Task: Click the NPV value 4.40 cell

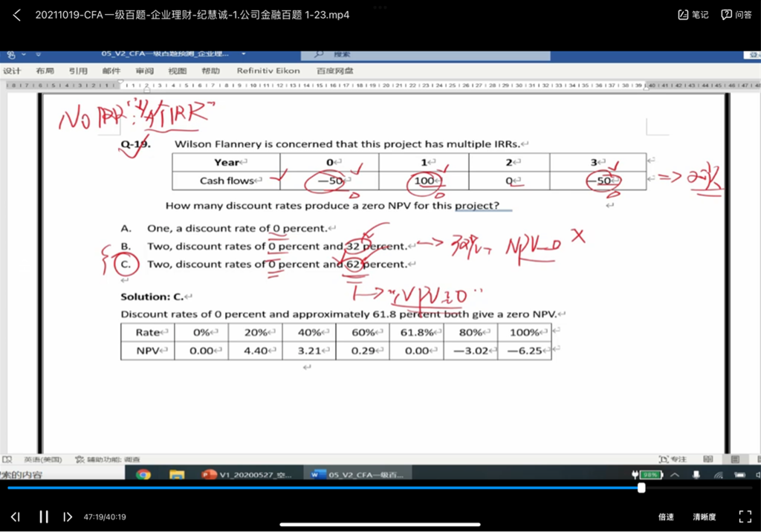Action: coord(256,351)
